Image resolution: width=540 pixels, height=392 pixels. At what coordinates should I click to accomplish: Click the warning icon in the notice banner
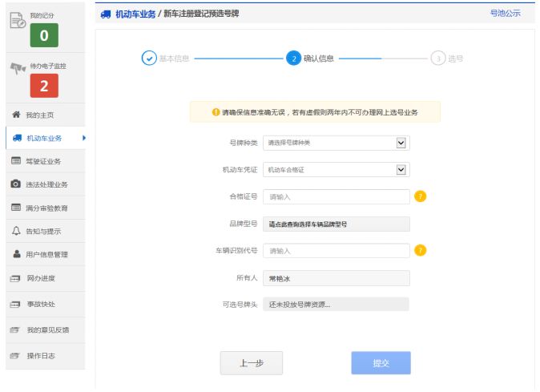[216, 112]
